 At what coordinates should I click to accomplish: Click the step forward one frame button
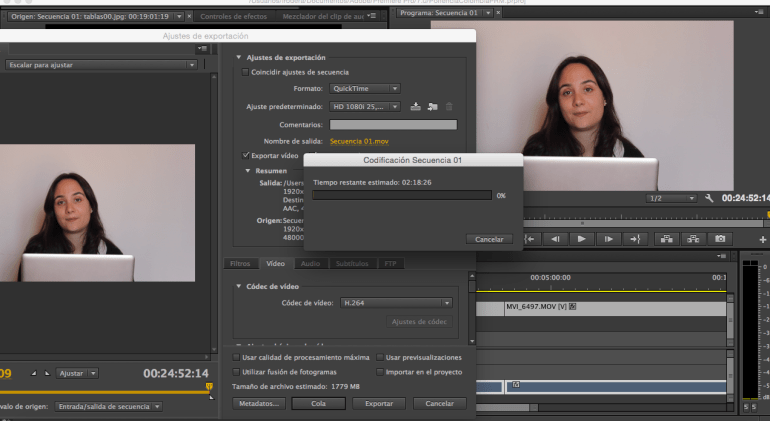click(x=607, y=239)
